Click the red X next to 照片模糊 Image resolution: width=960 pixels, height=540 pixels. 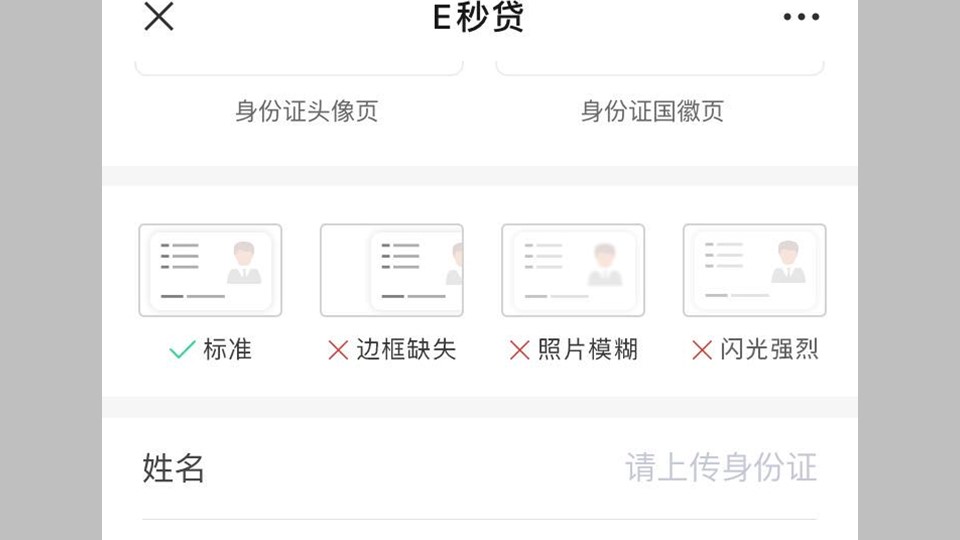(519, 350)
